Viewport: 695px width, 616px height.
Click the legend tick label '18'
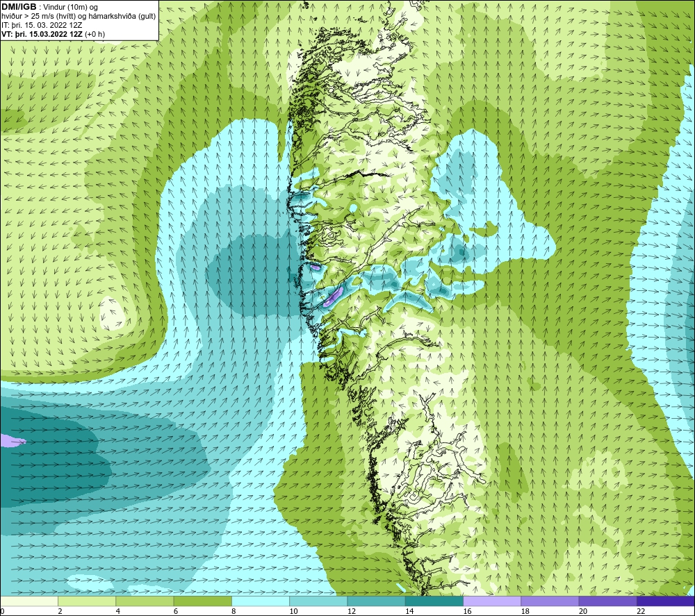point(525,612)
